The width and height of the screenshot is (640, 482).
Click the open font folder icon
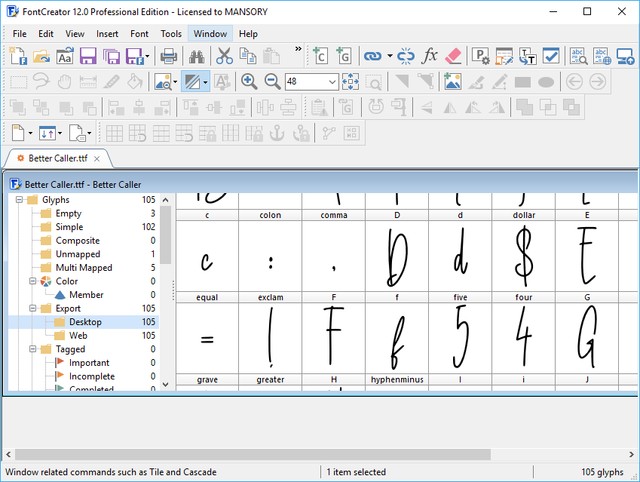[x=41, y=56]
